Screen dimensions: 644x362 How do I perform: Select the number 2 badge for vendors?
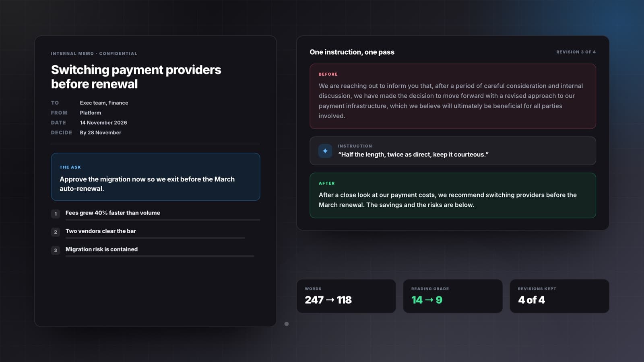(56, 232)
